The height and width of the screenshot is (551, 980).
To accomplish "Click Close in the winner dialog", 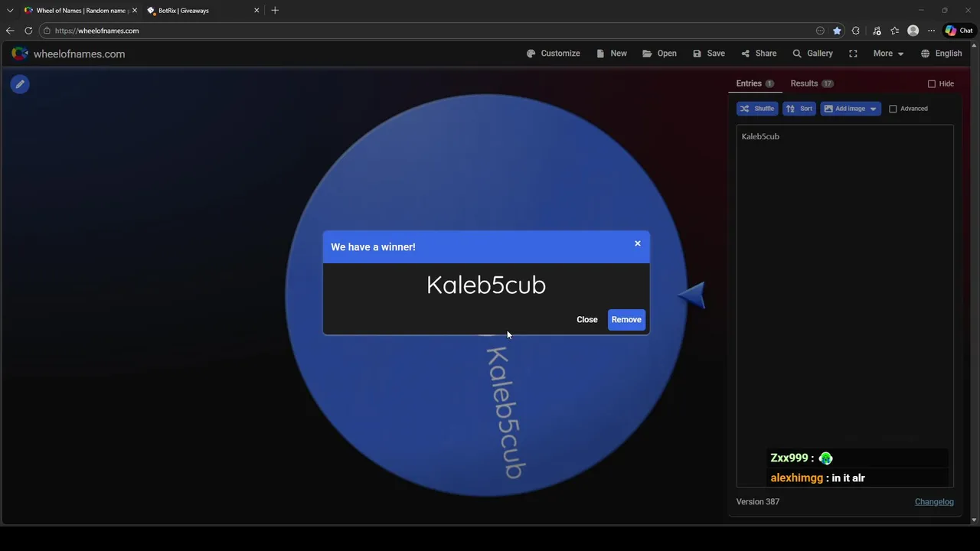I will [x=587, y=320].
